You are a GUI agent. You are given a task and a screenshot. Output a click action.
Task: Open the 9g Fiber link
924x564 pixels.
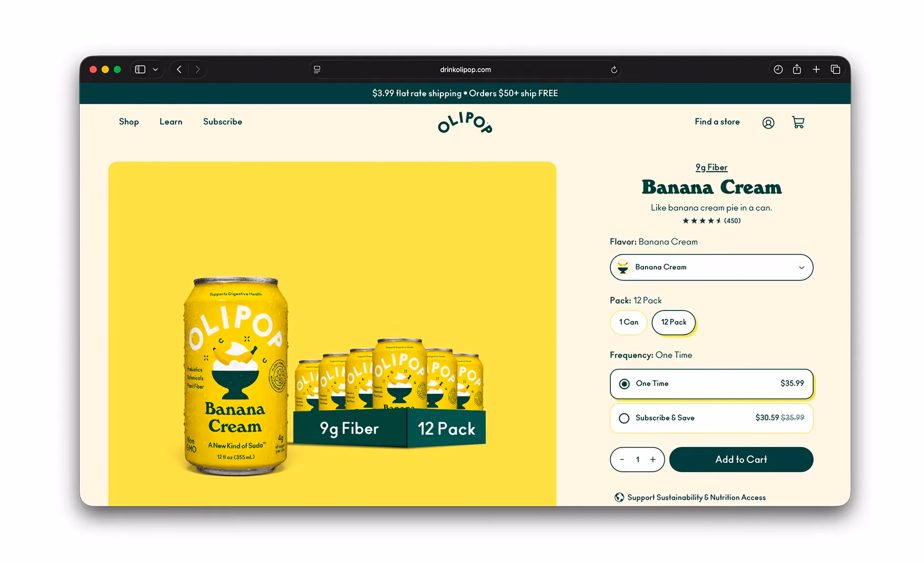tap(711, 167)
